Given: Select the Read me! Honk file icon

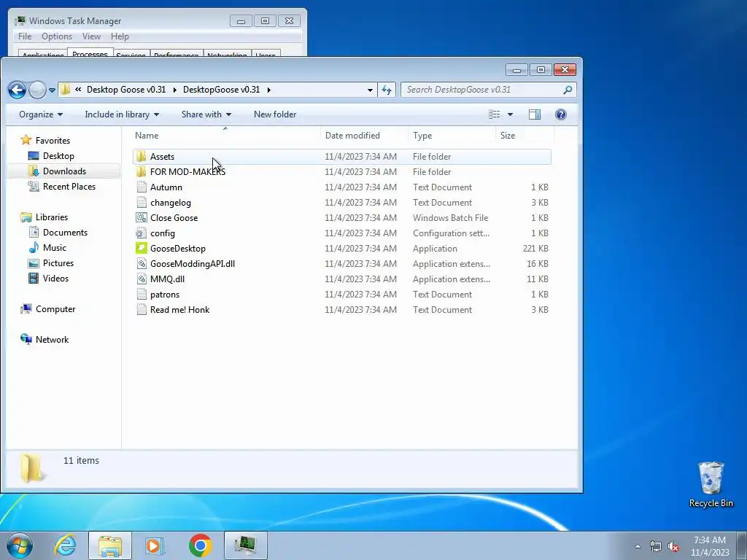Looking at the screenshot, I should (142, 309).
